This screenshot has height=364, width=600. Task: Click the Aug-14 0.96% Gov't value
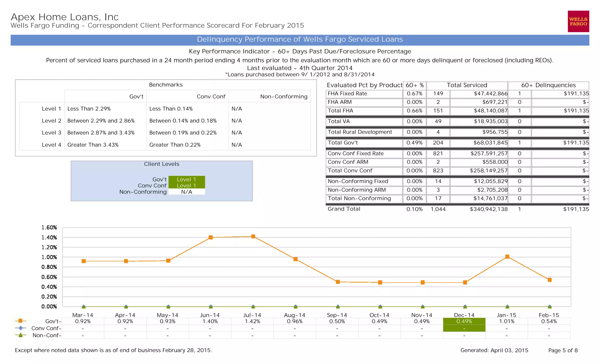[295, 321]
